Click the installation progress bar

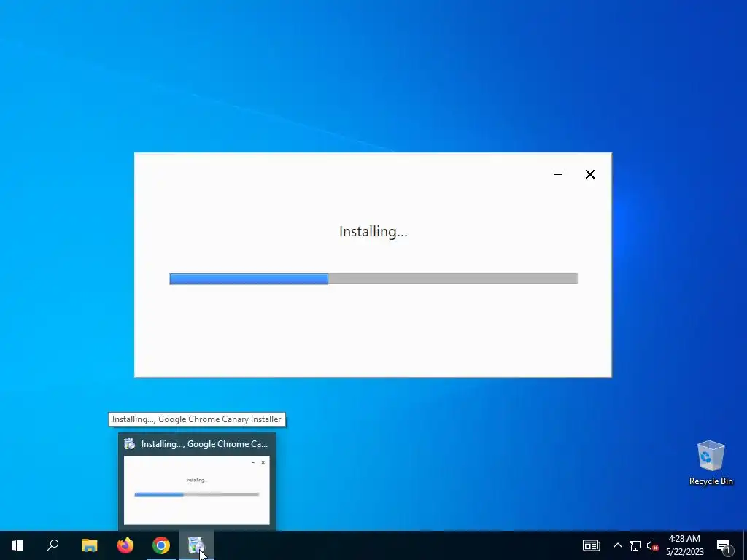click(373, 279)
